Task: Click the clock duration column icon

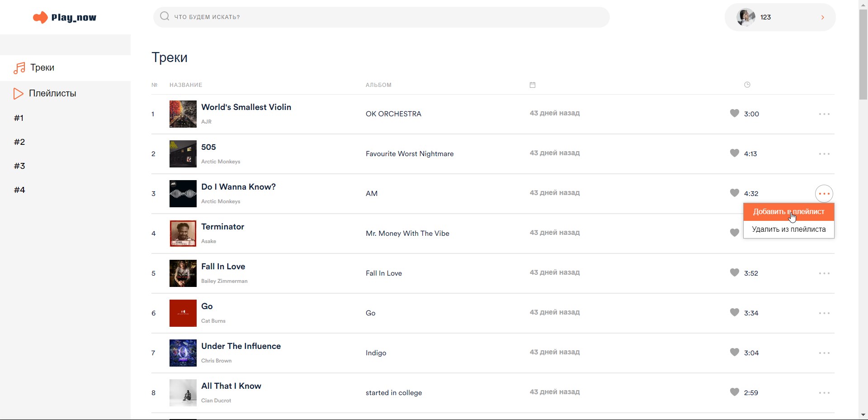Action: pos(747,85)
